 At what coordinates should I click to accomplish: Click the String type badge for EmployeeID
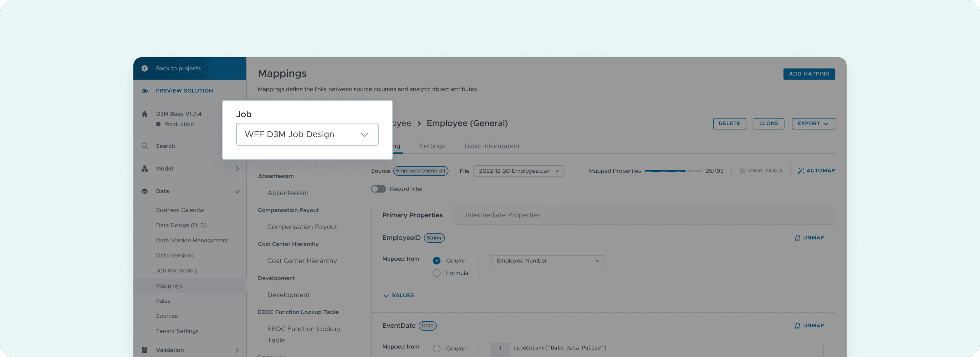[434, 238]
